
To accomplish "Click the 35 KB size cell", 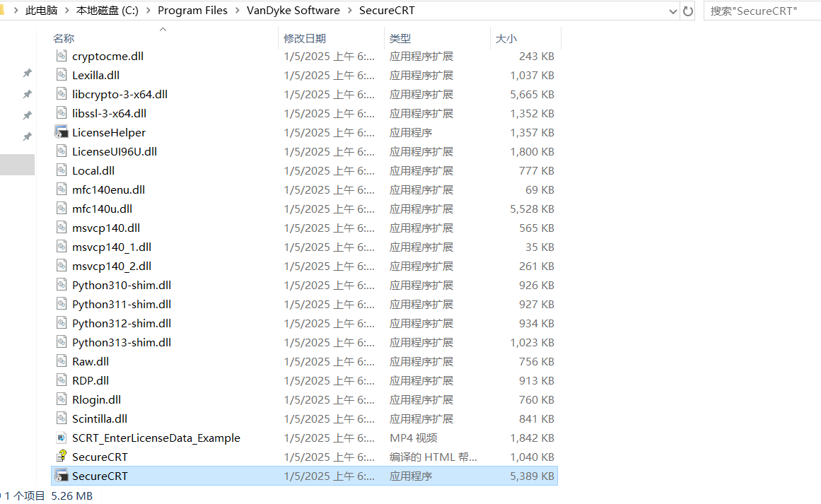I will coord(540,247).
